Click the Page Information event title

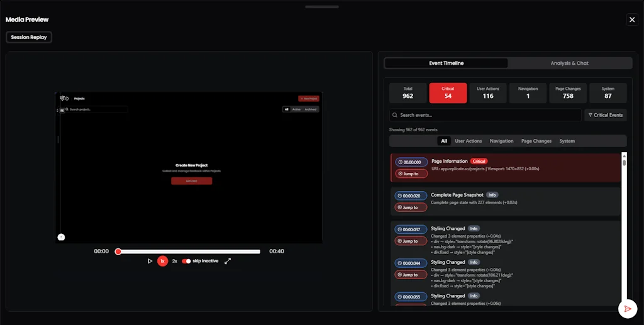tap(449, 162)
